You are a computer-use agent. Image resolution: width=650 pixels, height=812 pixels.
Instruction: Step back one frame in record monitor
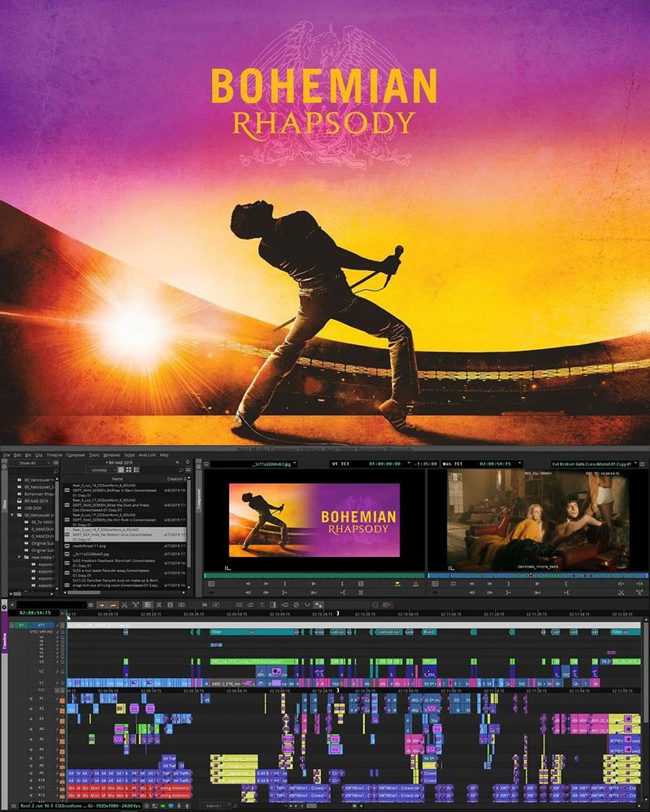(x=472, y=584)
